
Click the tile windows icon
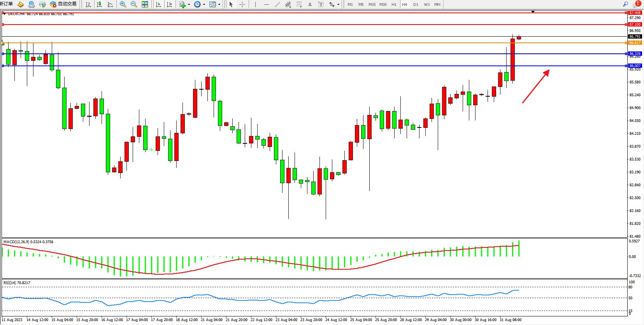145,4
